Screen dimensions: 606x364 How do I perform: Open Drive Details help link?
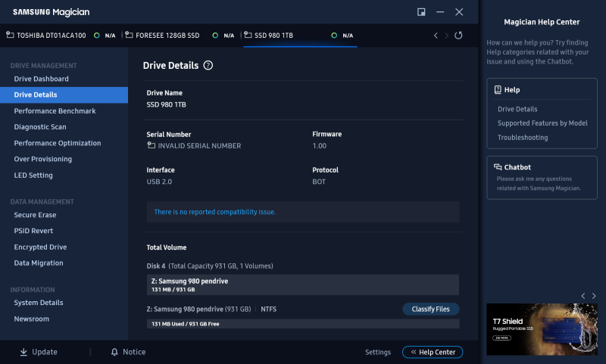[517, 109]
